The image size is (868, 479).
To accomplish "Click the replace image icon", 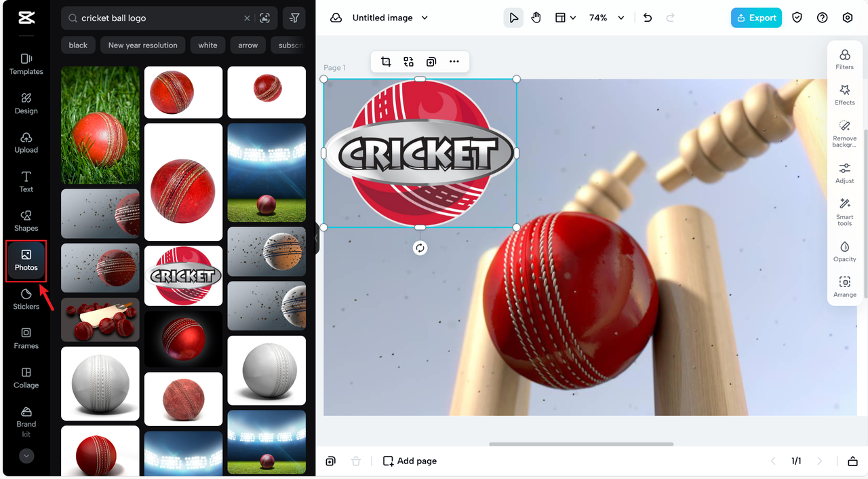I will pos(408,62).
